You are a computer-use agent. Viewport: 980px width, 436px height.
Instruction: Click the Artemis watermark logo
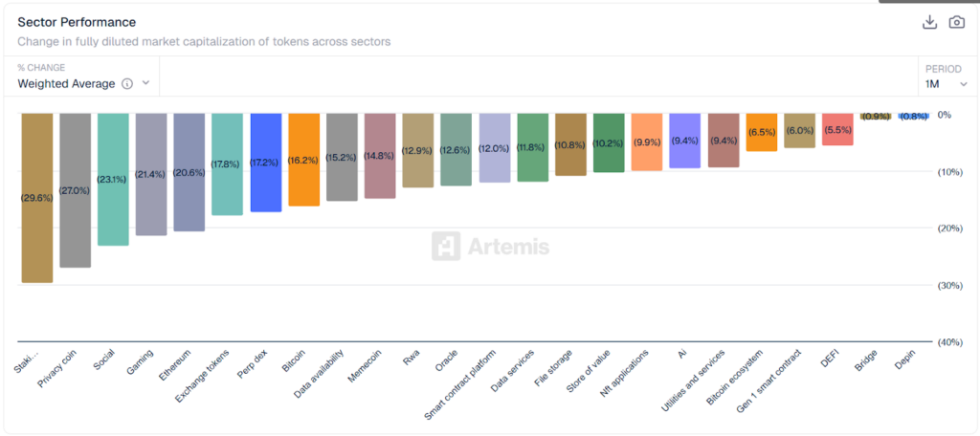[x=490, y=247]
